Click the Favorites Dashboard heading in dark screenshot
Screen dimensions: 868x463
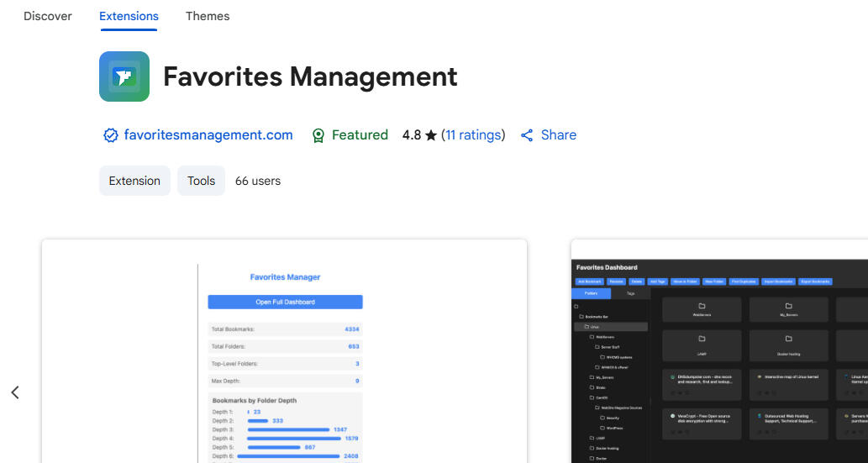[607, 267]
